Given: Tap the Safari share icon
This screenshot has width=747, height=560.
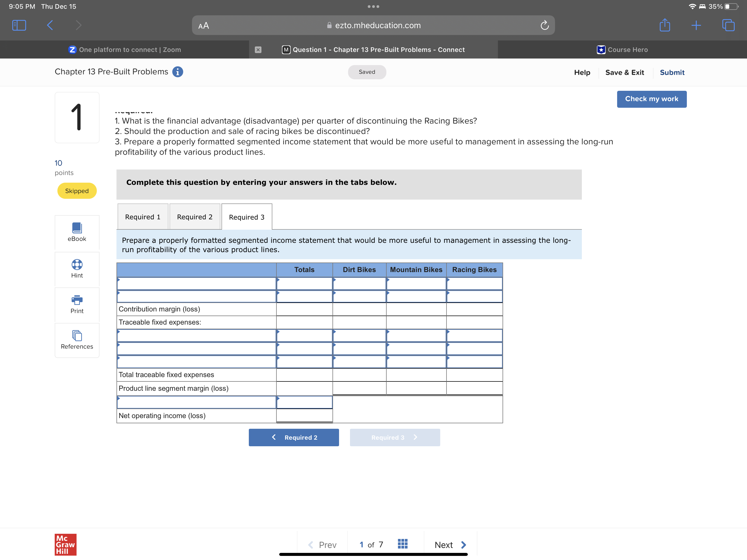Looking at the screenshot, I should [x=665, y=25].
